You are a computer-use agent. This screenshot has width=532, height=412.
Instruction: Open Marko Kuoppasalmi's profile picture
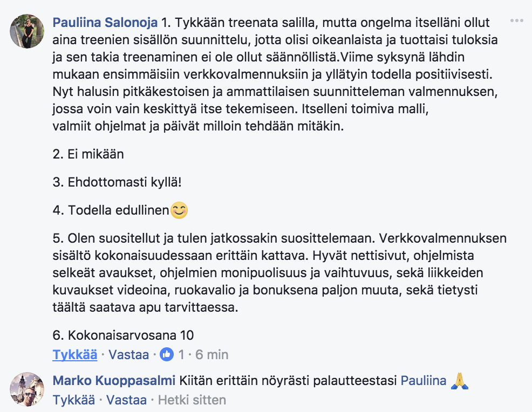(27, 389)
